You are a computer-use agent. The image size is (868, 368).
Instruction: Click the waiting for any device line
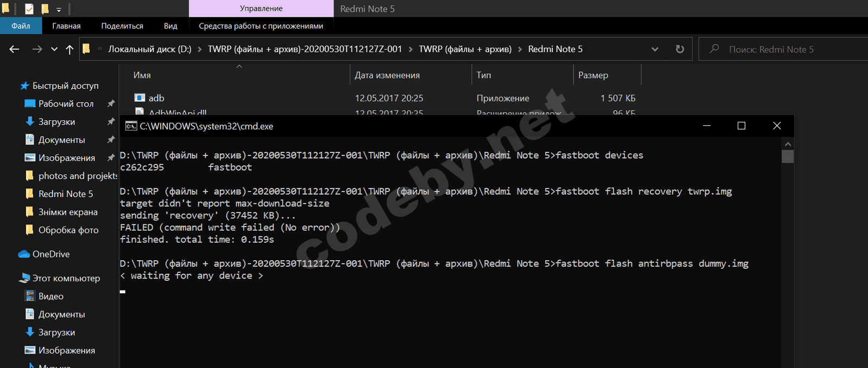pos(192,276)
